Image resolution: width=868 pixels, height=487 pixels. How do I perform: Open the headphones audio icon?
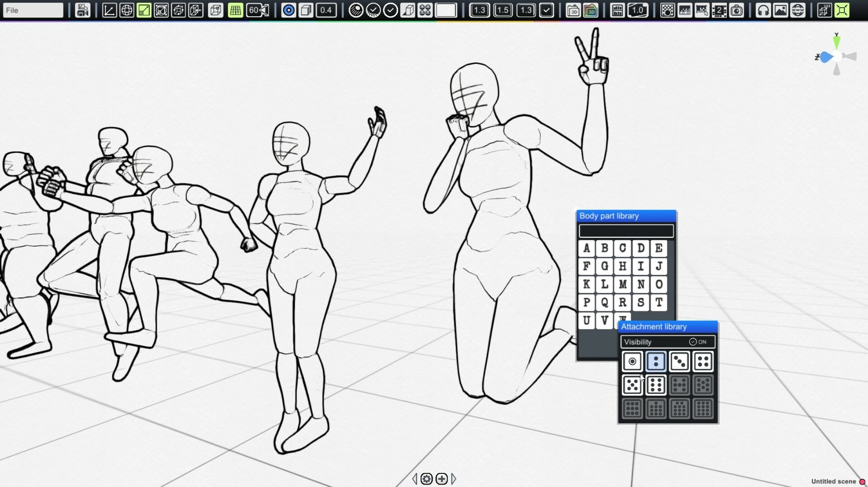(x=763, y=10)
